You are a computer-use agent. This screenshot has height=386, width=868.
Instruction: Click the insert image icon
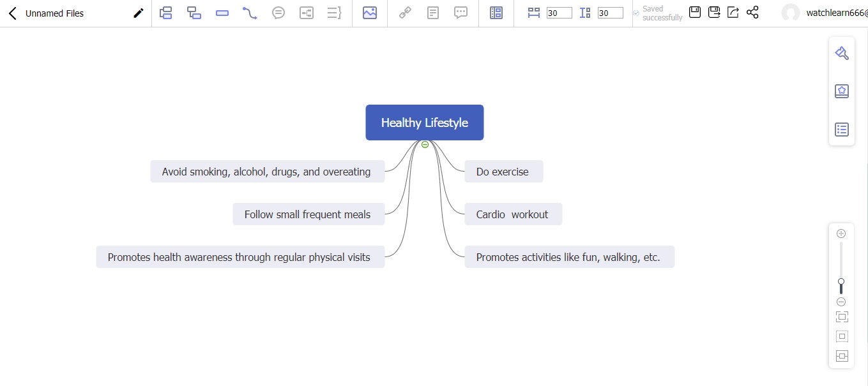369,13
